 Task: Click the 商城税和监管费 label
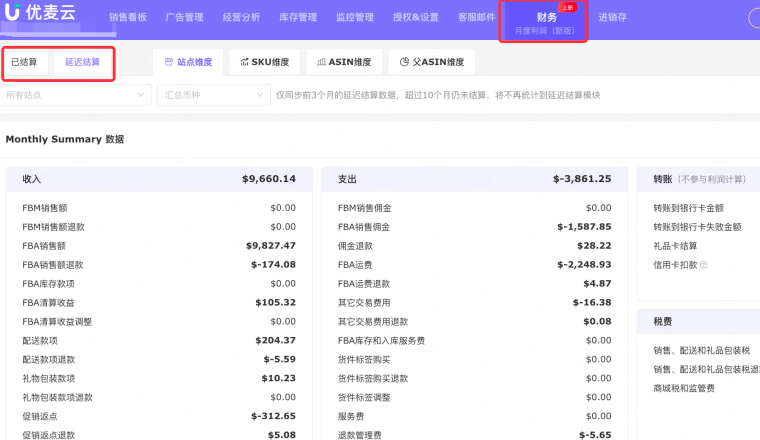click(x=684, y=388)
